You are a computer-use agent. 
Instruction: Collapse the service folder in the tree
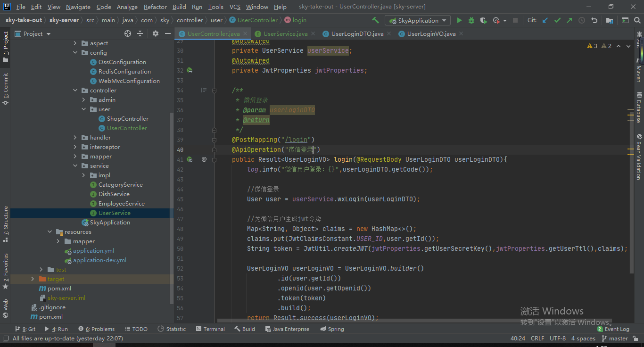point(75,166)
